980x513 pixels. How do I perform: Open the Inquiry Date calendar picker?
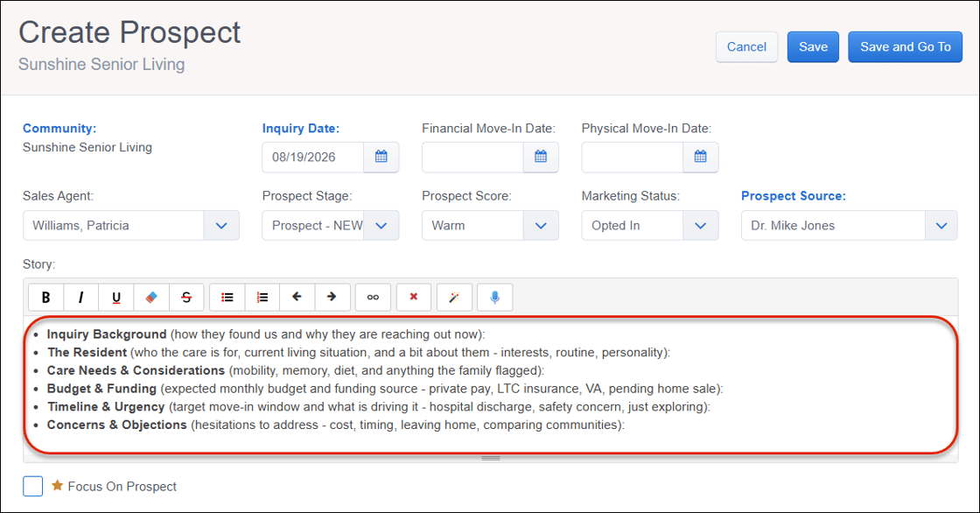[x=381, y=157]
